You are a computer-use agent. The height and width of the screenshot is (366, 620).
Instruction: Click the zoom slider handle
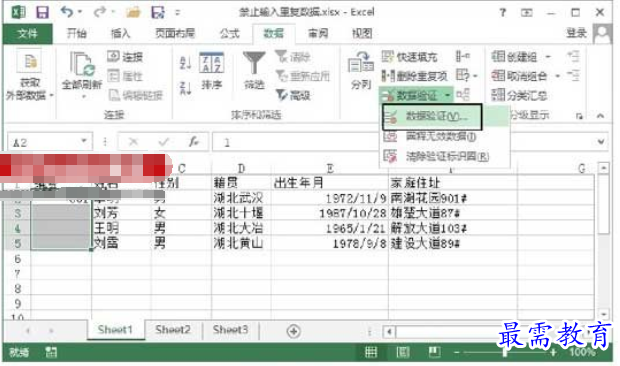[505, 351]
